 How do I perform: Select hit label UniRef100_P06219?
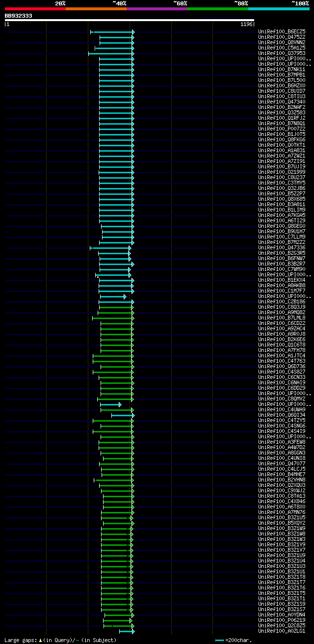click(282, 620)
